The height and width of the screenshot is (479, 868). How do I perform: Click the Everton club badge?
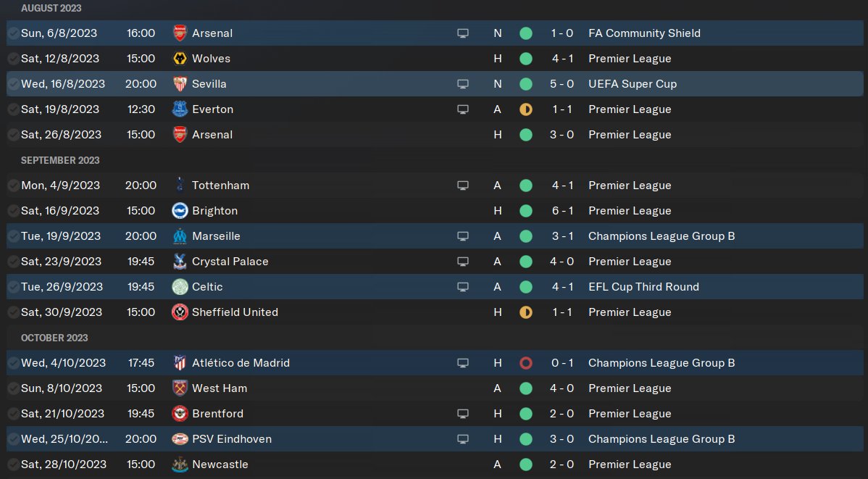pos(180,109)
